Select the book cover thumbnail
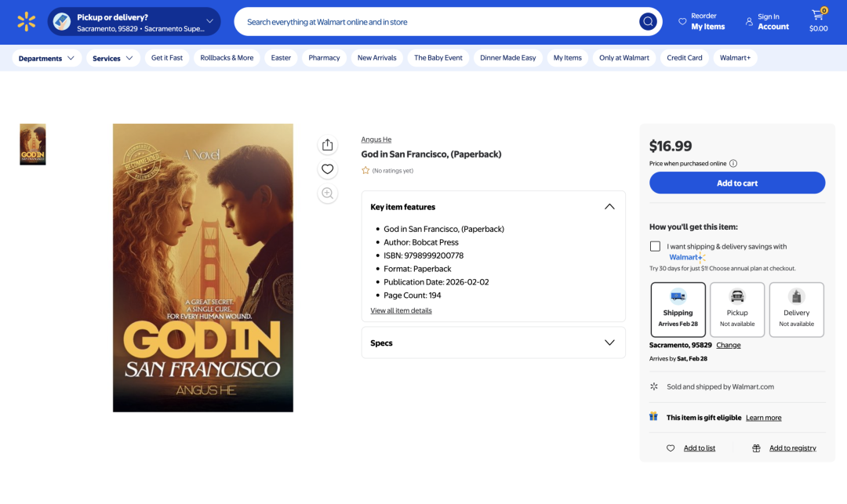 pos(33,144)
